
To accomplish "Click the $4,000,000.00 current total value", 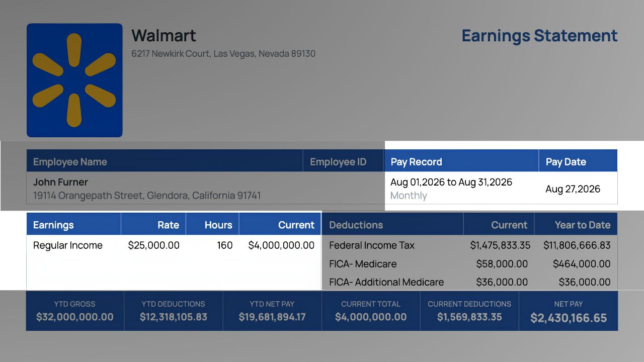I will point(371,317).
